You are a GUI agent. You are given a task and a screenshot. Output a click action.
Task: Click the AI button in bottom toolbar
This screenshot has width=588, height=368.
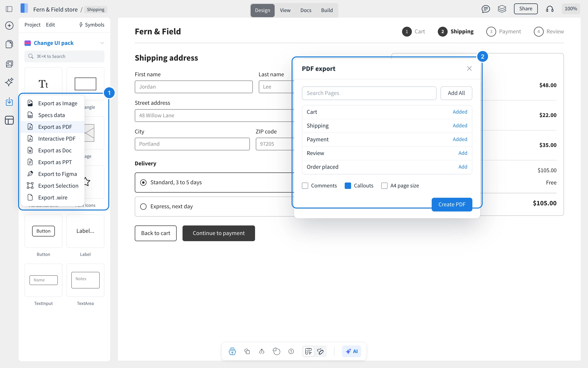pyautogui.click(x=352, y=351)
